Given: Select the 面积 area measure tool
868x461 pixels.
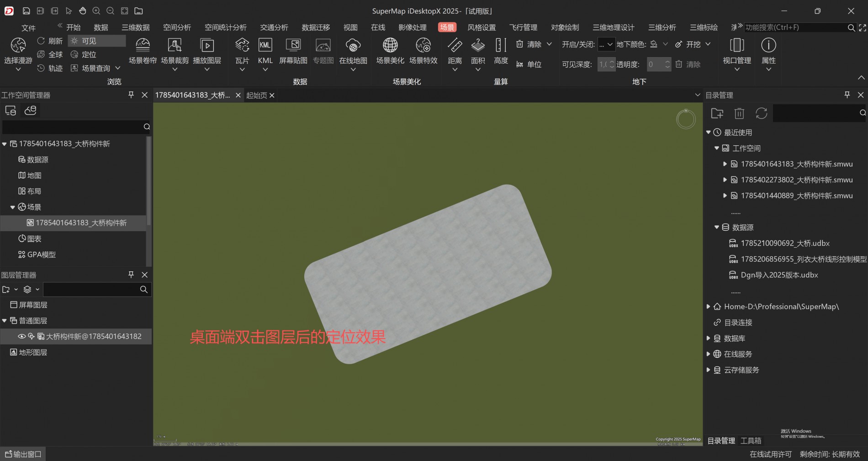Looking at the screenshot, I should tap(478, 45).
